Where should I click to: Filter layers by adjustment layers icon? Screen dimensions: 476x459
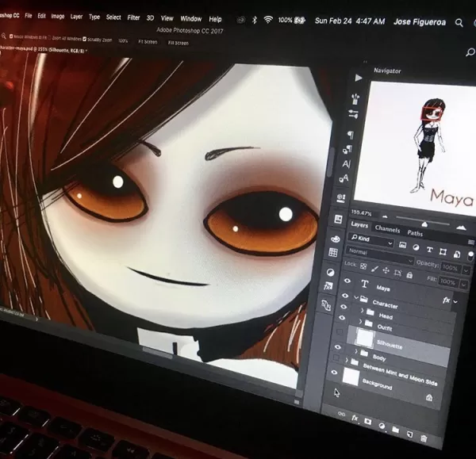tap(416, 247)
